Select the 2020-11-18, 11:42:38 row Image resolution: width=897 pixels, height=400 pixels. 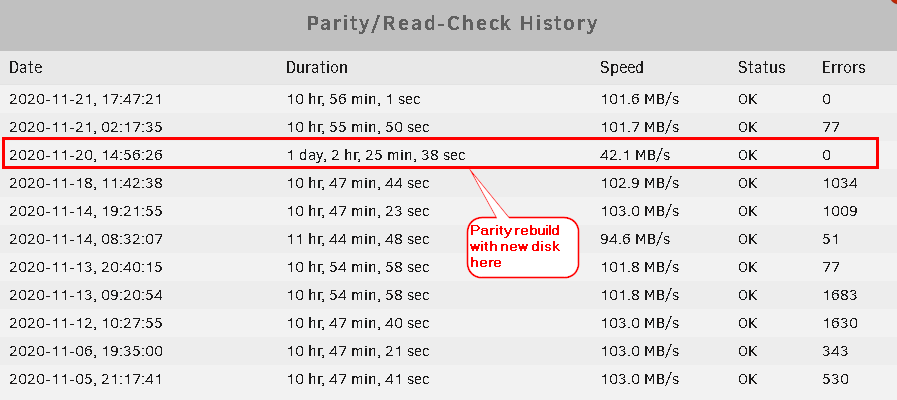[x=448, y=183]
